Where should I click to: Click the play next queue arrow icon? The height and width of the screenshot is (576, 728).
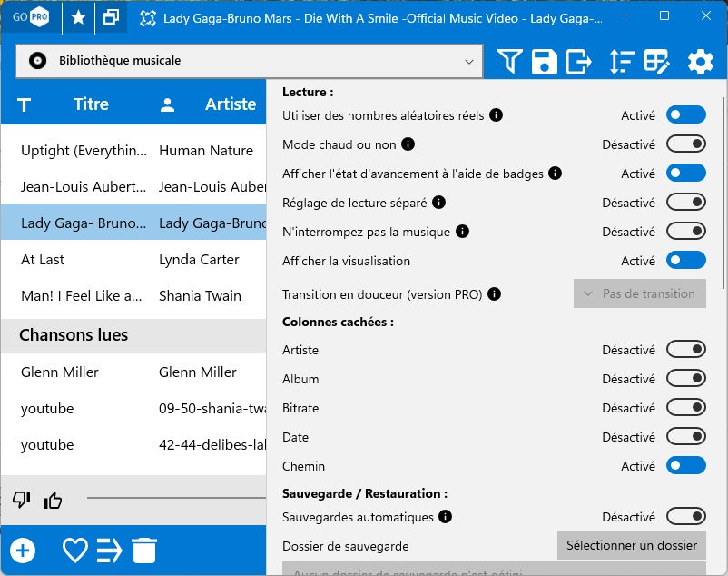[x=110, y=551]
